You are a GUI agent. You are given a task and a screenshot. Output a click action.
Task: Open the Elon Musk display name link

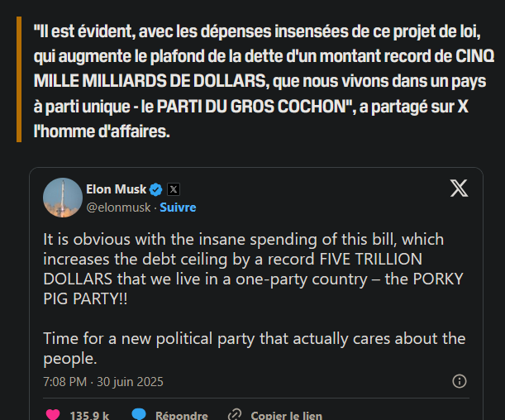click(115, 189)
